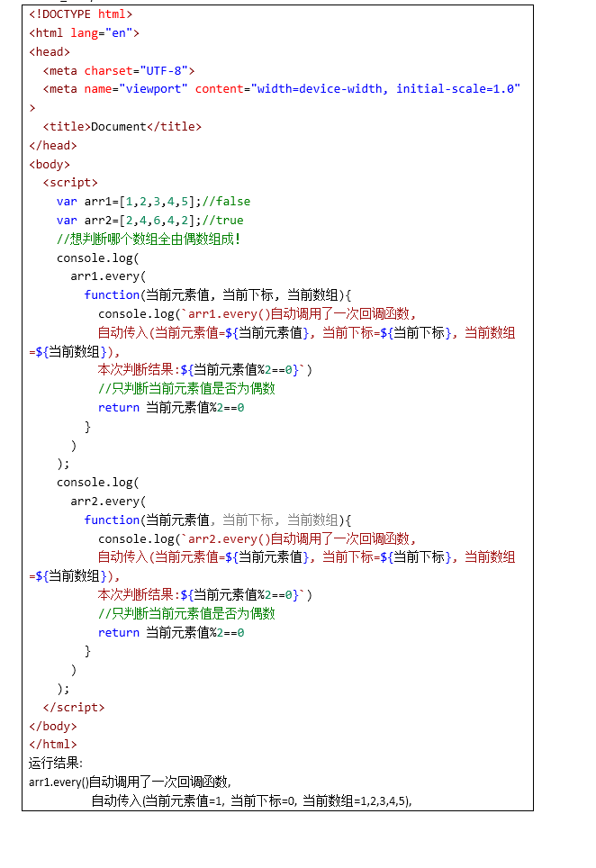
Task: Select the meta charset="UTF-8" line
Action: (x=119, y=71)
